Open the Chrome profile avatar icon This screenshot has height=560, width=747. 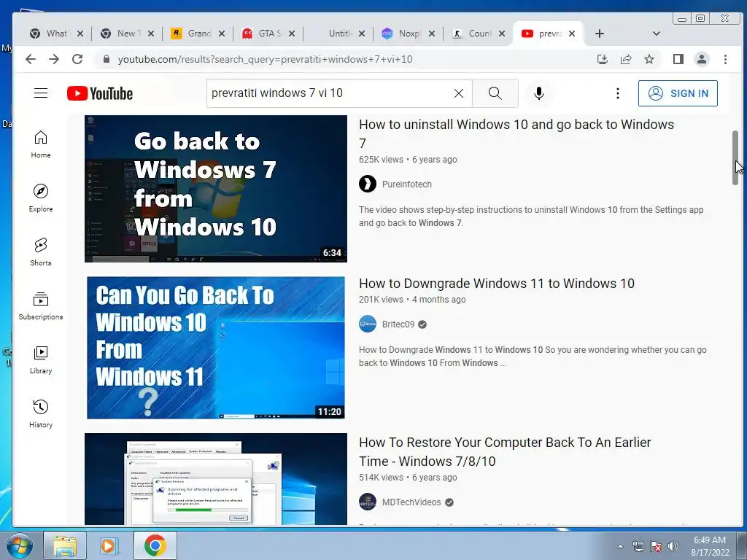point(702,59)
